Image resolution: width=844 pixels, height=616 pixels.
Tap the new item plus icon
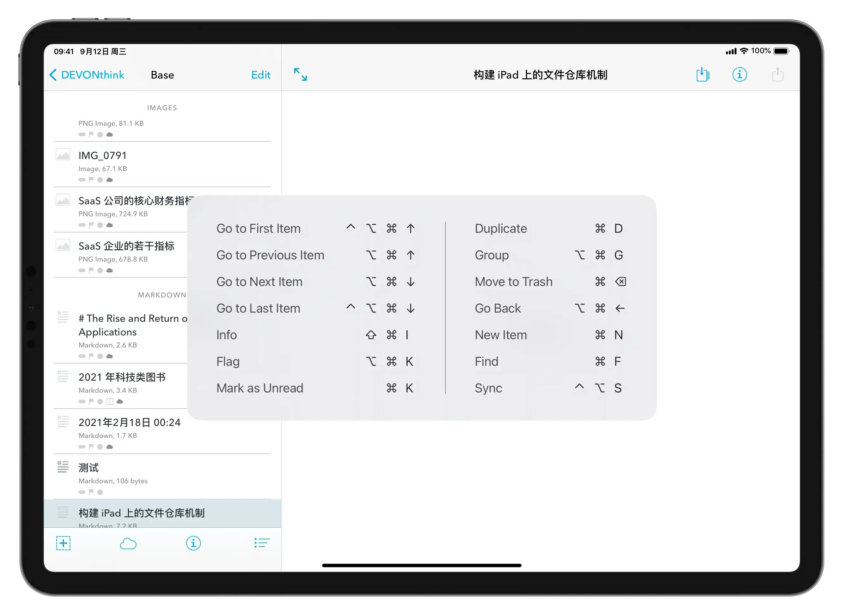tap(63, 543)
